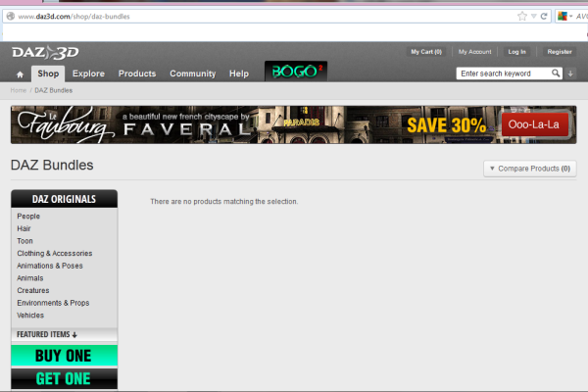This screenshot has width=588, height=392.
Task: Click the DAZ 3D logo
Action: click(x=45, y=53)
